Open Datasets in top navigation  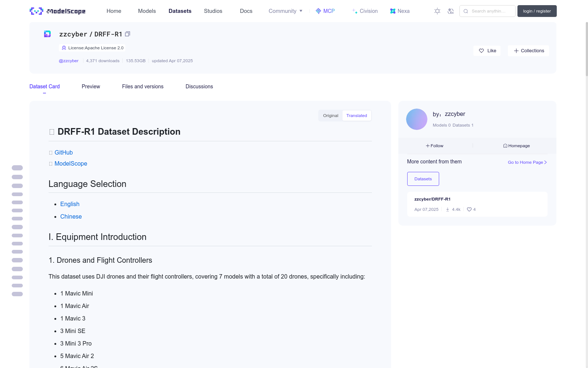180,11
